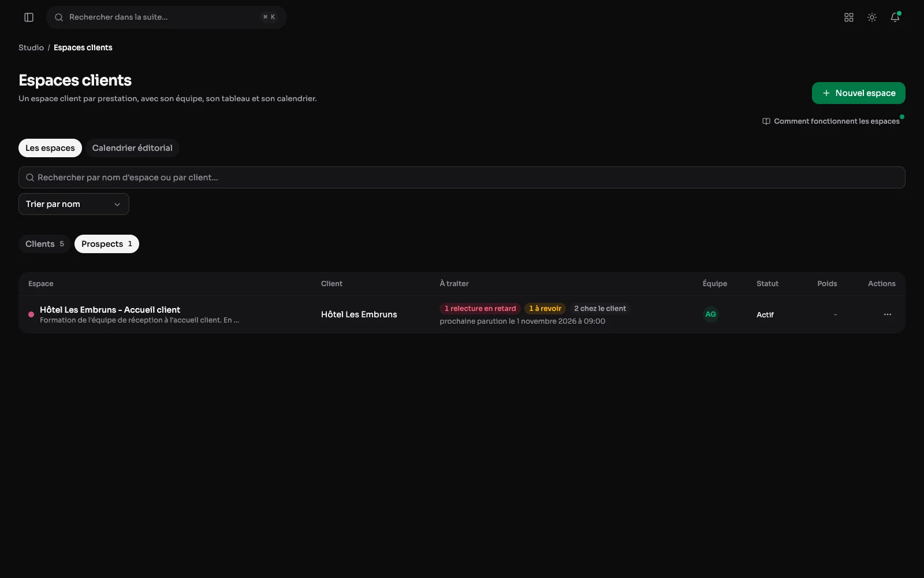Click the Client column header

coord(331,284)
